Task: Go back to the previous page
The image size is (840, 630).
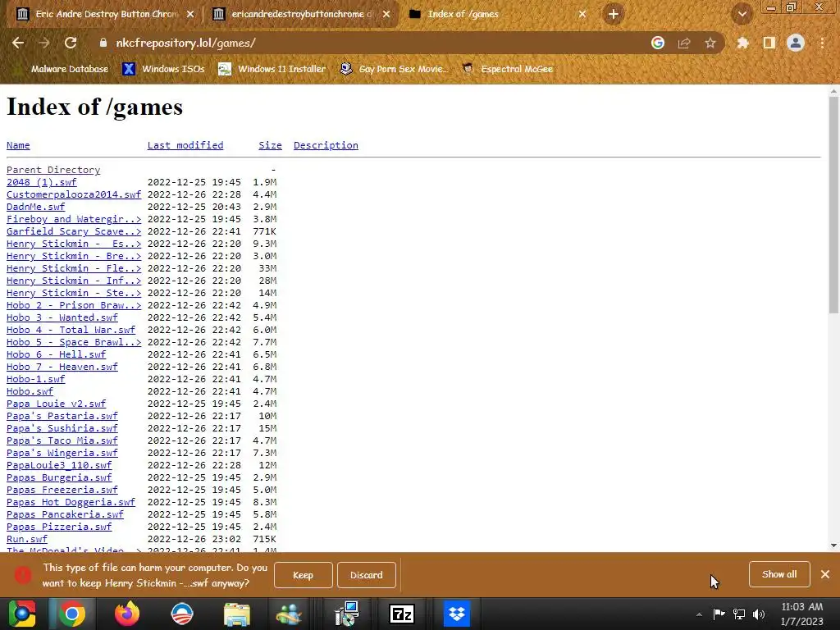Action: click(x=18, y=43)
